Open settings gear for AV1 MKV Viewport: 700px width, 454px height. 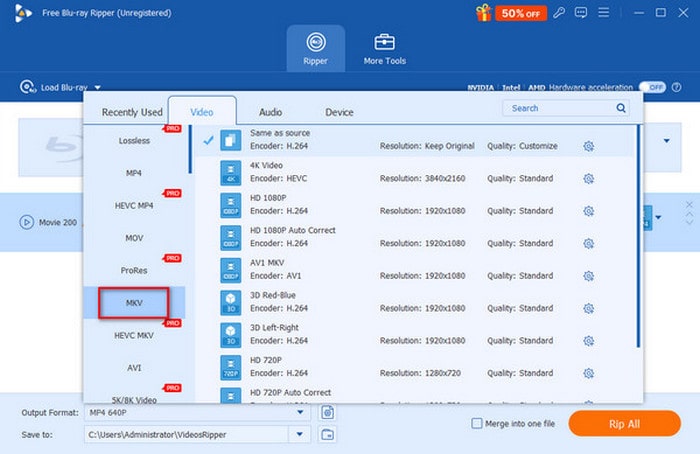[x=588, y=276]
